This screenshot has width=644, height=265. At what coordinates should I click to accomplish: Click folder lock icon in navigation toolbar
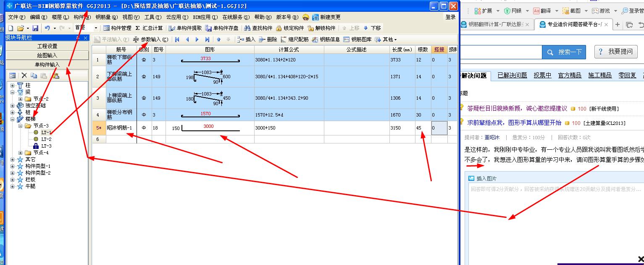click(56, 76)
